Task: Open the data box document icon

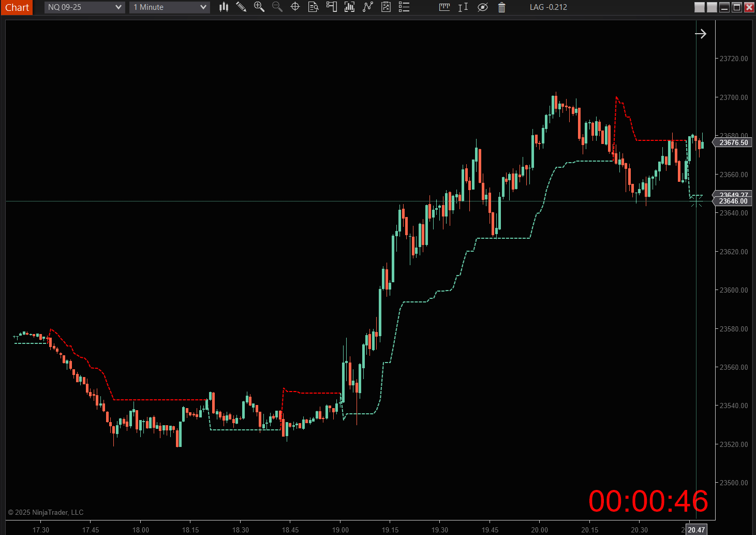Action: (313, 7)
